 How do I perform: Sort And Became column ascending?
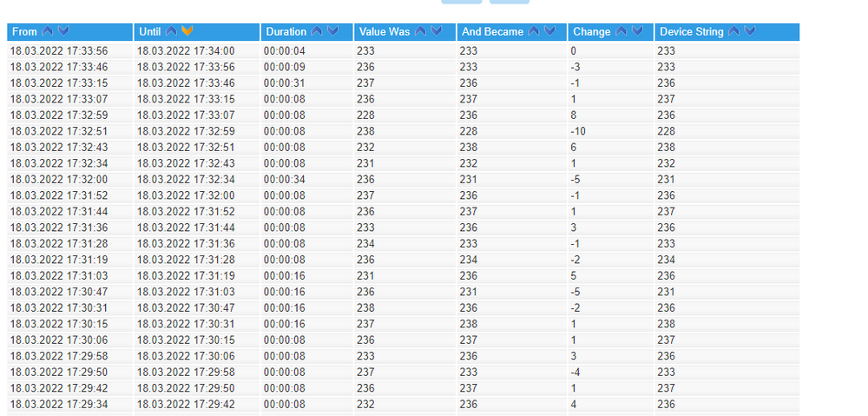point(534,32)
